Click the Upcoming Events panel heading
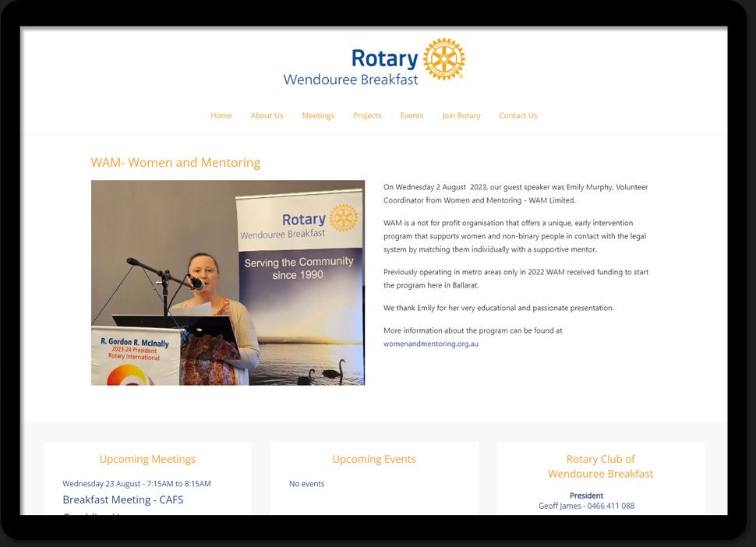Screen dimensions: 756x547 pos(374,459)
